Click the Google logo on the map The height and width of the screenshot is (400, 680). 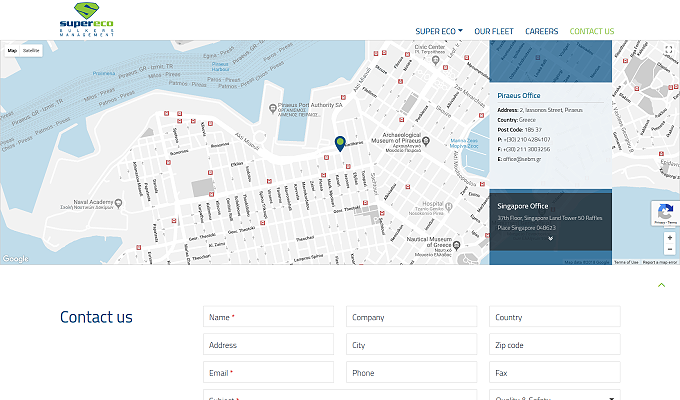point(16,259)
